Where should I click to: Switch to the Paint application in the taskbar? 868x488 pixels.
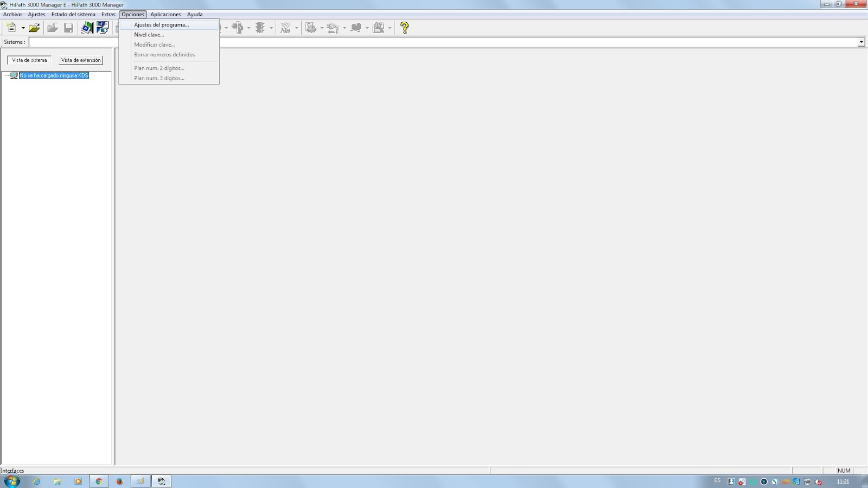coord(140,481)
